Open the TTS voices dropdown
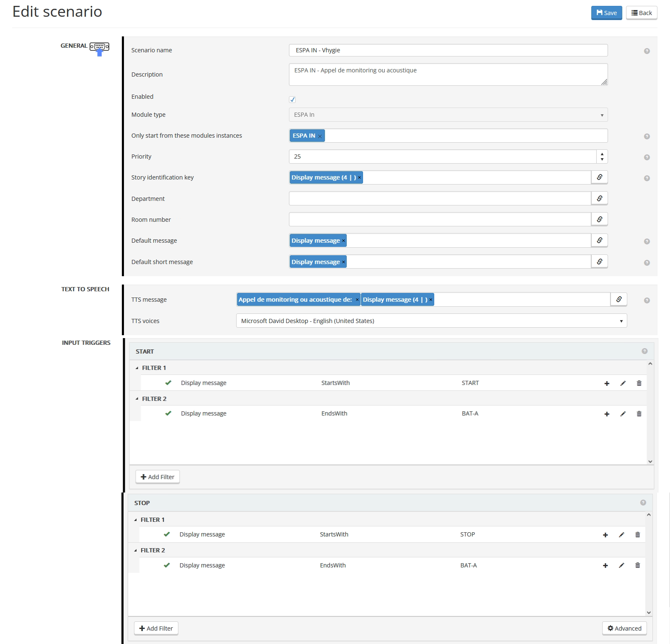 click(621, 321)
